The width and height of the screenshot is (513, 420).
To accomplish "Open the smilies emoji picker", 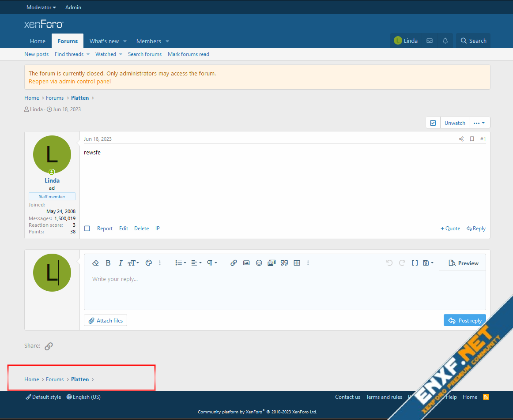I will [259, 263].
